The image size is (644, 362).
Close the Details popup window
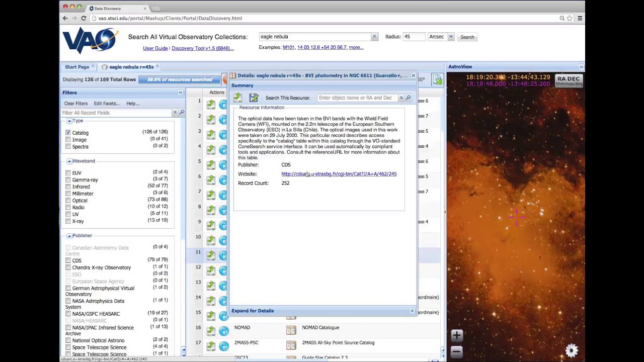point(413,75)
